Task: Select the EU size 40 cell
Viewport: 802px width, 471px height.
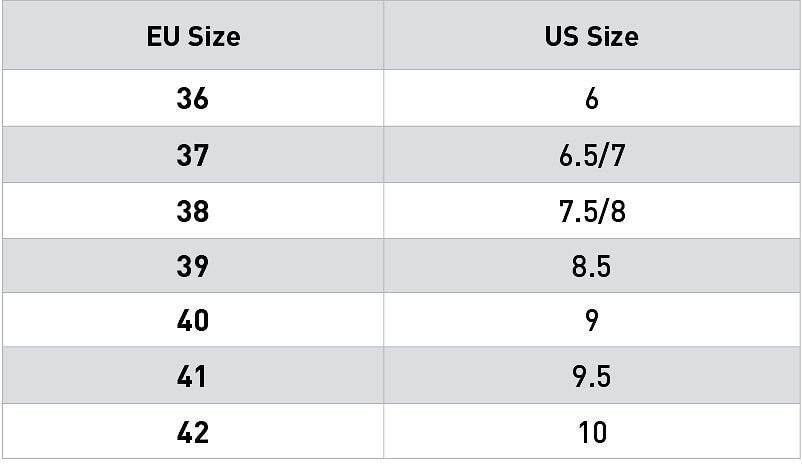Action: click(193, 321)
